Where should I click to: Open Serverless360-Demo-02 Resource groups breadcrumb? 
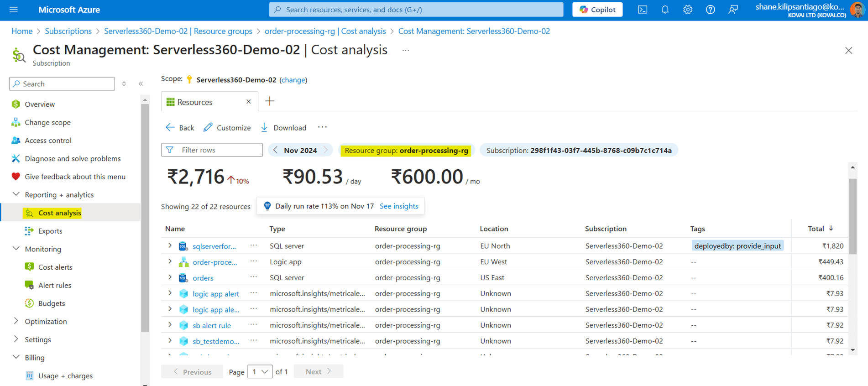point(178,31)
